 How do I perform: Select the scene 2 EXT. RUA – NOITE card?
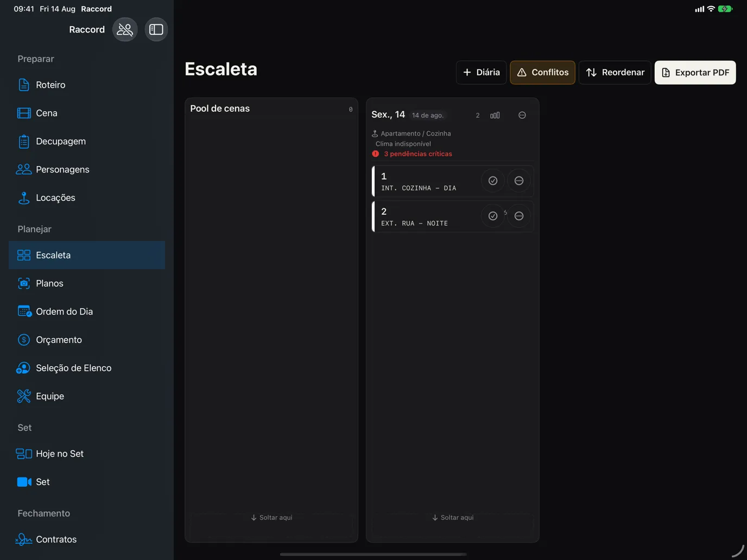click(453, 216)
